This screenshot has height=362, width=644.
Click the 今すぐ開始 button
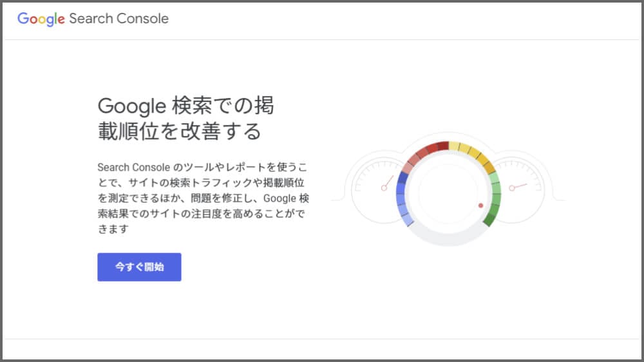click(139, 267)
